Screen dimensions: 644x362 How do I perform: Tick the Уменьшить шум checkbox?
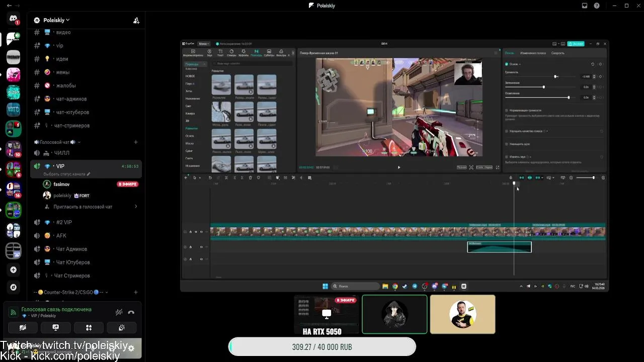(x=506, y=144)
